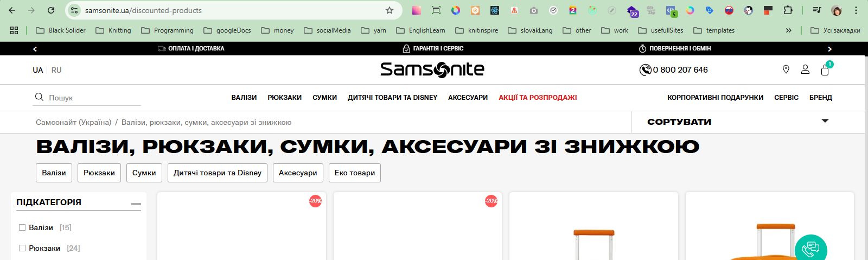The height and width of the screenshot is (260, 868).
Task: Click the search magnifier icon
Action: pos(39,97)
